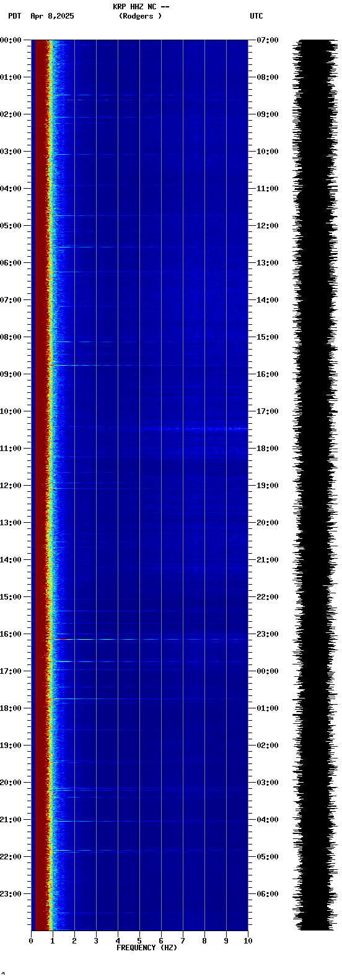This screenshot has height=980, width=342.
Task: Click the 02:00 PDT time label
Action: [11, 114]
